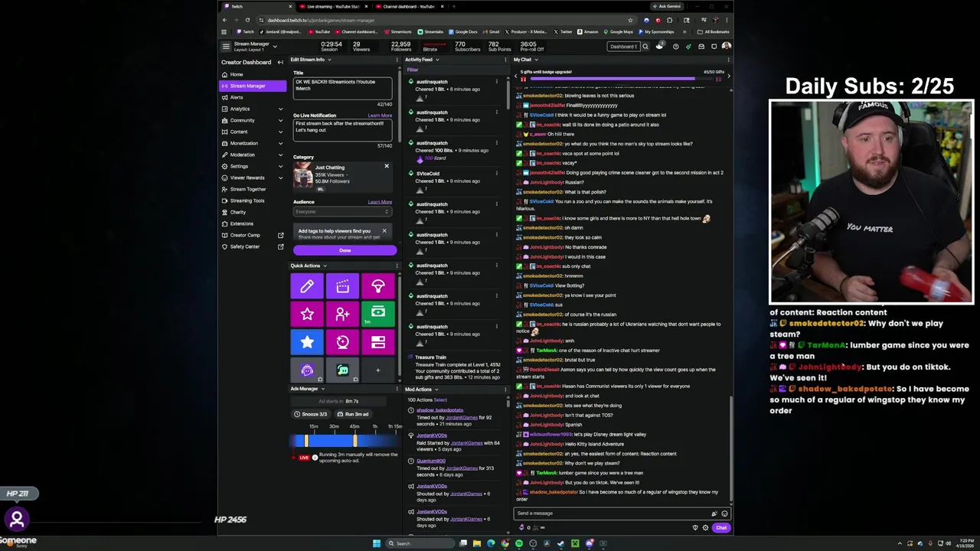Click the shield mod icon beside chat settings
This screenshot has height=551, width=980.
click(x=695, y=527)
